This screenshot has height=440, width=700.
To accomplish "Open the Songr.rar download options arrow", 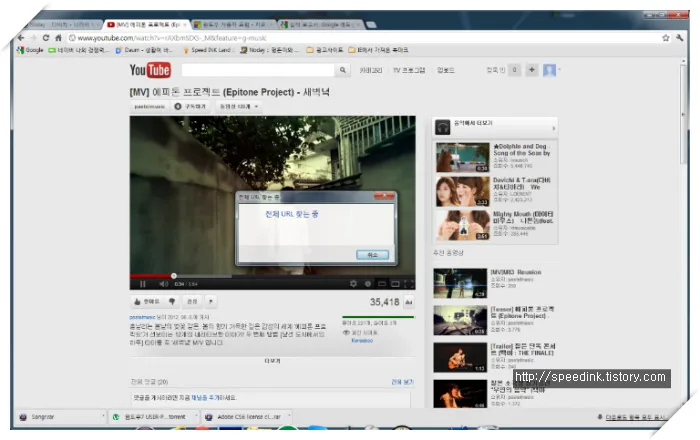I will (x=103, y=416).
